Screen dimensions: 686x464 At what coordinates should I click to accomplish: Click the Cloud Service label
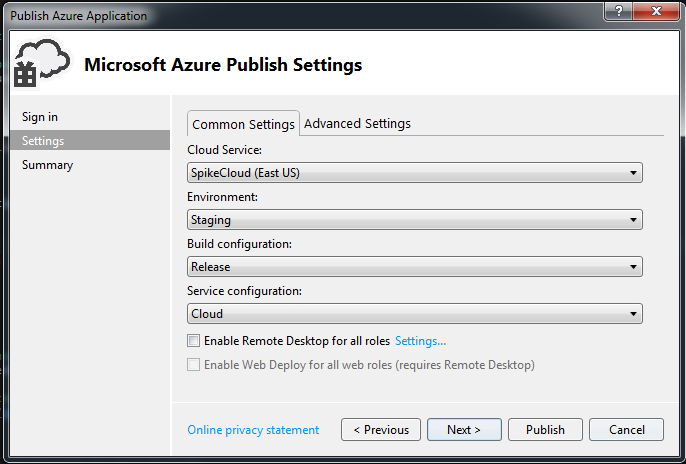(x=224, y=150)
